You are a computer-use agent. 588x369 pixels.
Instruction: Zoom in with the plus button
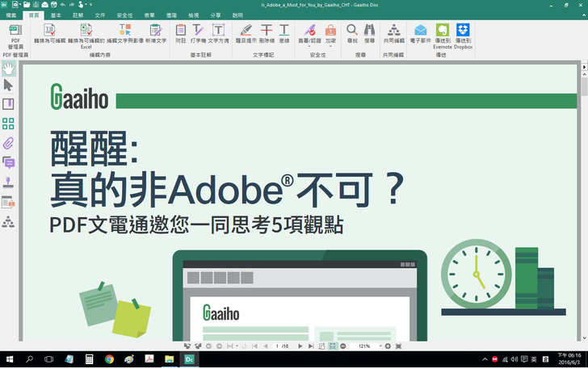click(x=388, y=346)
